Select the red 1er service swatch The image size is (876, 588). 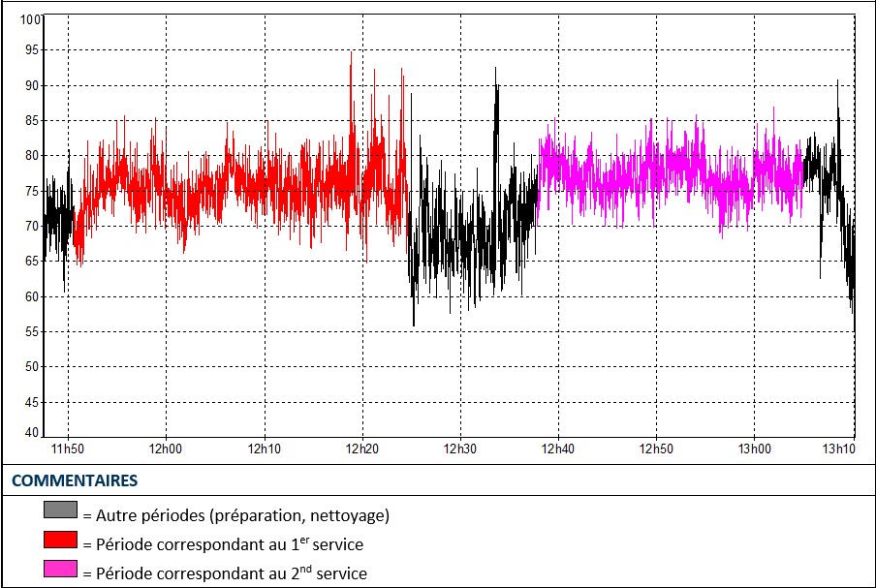[x=59, y=539]
